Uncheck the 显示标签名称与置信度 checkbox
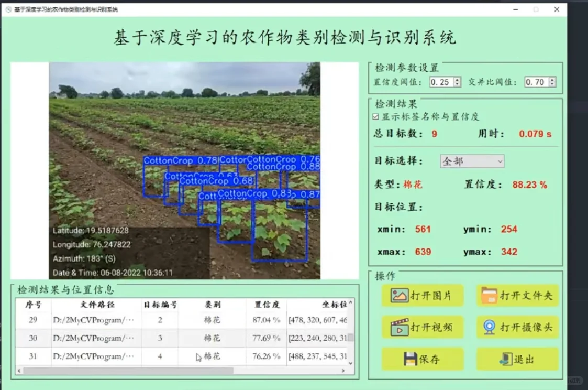The image size is (588, 390). coord(375,116)
